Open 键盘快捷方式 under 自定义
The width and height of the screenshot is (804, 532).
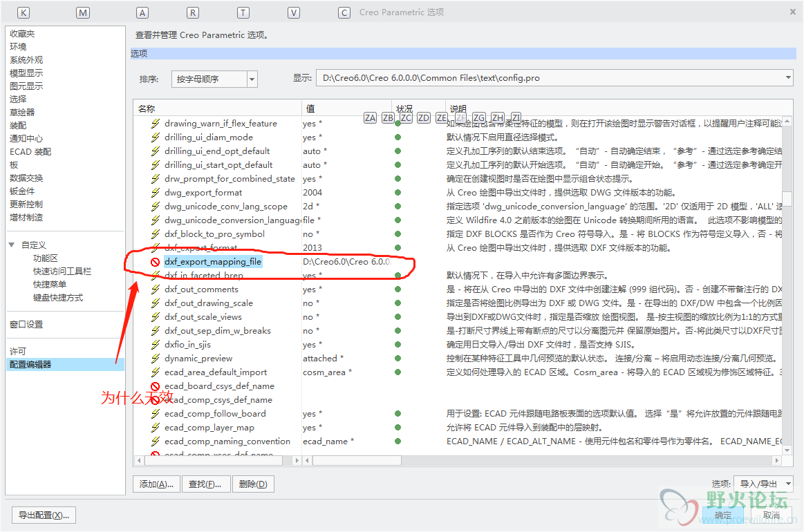58,298
